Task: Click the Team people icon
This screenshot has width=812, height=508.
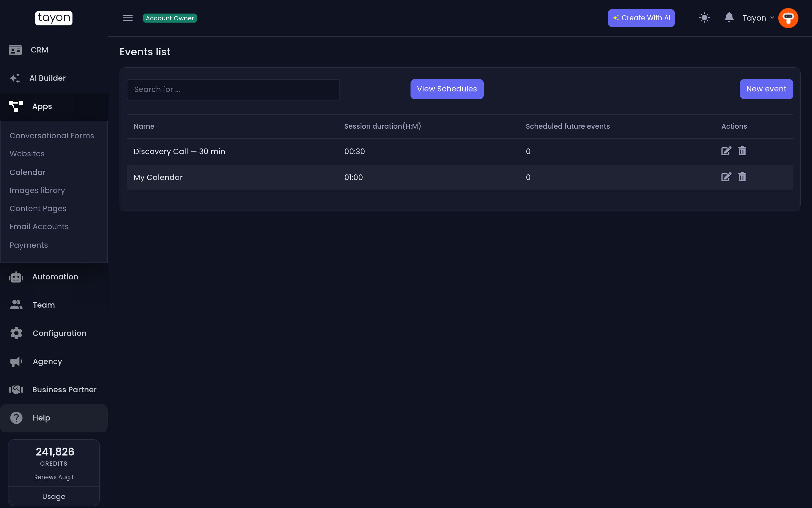Action: [16, 305]
